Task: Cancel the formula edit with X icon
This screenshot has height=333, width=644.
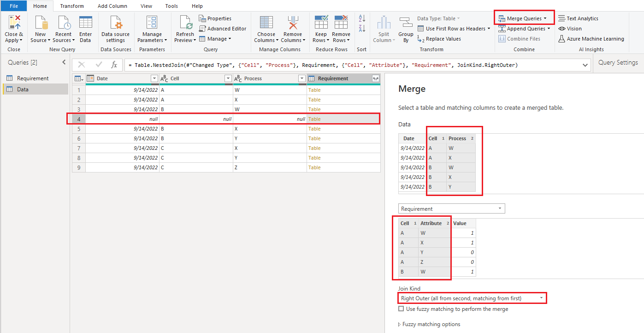Action: pyautogui.click(x=82, y=65)
